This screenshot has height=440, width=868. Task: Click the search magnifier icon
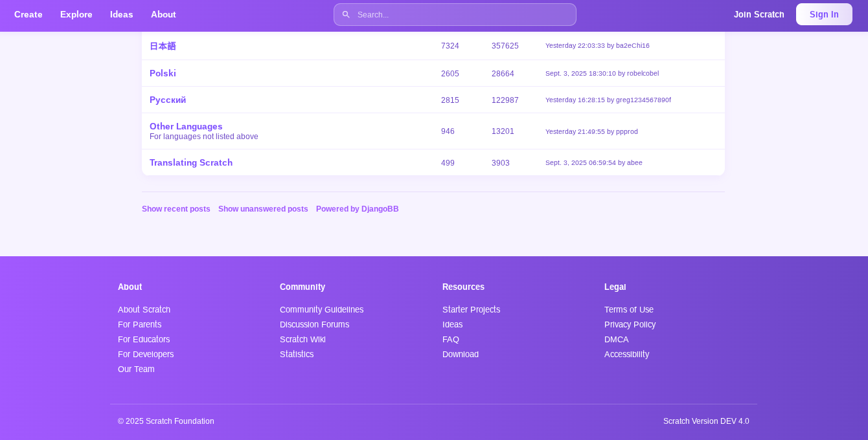pos(346,14)
